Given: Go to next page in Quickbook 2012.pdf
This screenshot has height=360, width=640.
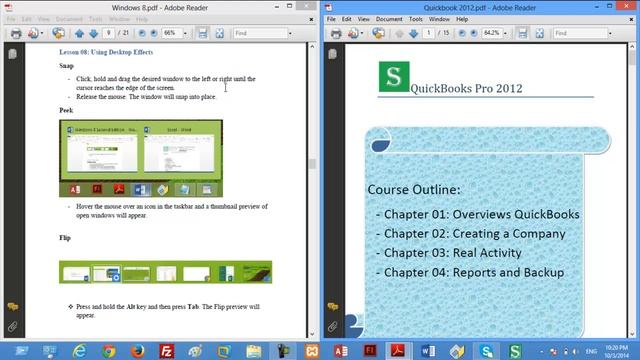Looking at the screenshot, I should [413, 33].
